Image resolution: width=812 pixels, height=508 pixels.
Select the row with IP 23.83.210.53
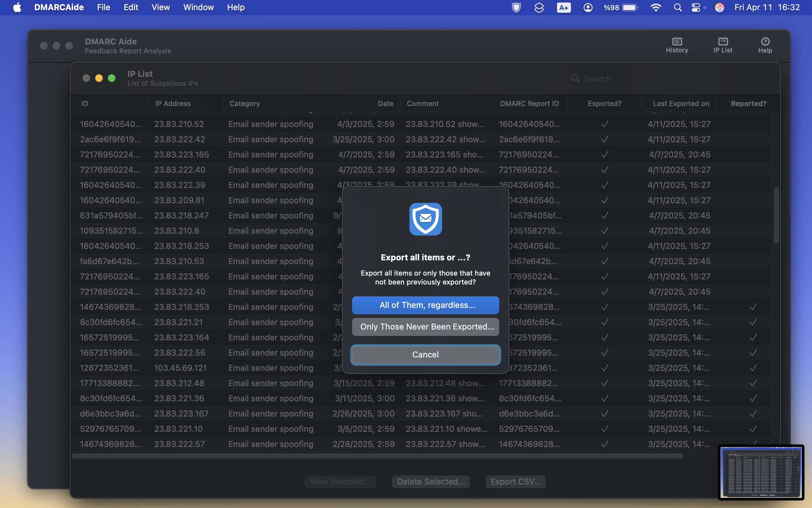click(421, 261)
